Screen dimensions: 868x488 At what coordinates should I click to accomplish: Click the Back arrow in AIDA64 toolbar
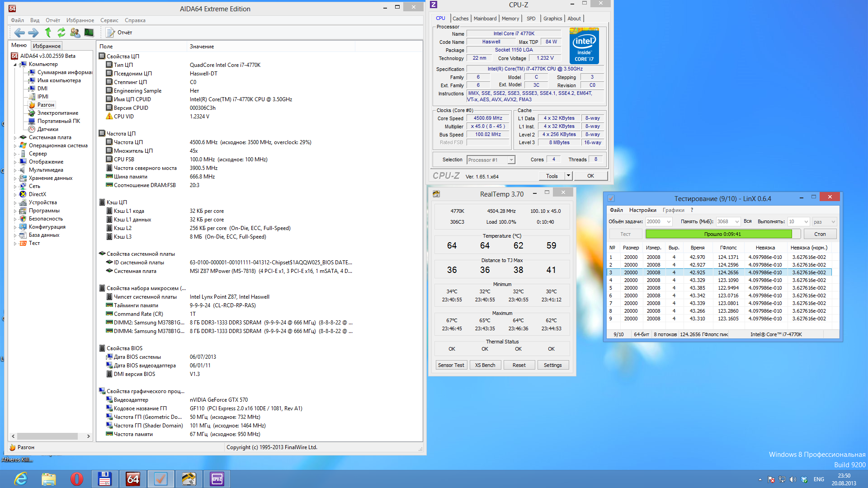click(19, 33)
